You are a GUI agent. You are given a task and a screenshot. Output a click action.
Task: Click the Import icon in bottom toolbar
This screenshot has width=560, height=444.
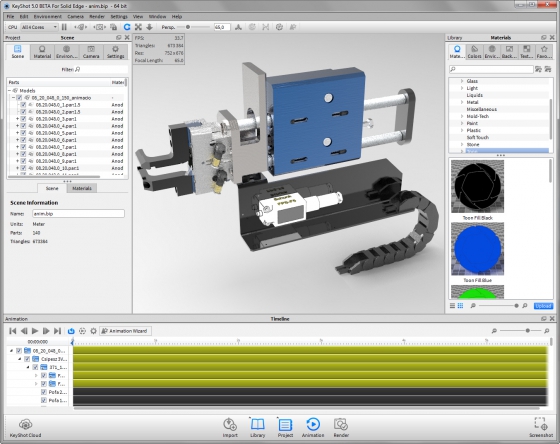click(230, 428)
